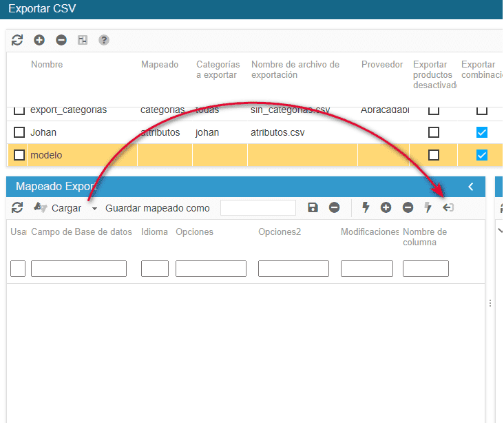504x423 pixels.
Task: Open the help question mark icon
Action: (x=104, y=40)
